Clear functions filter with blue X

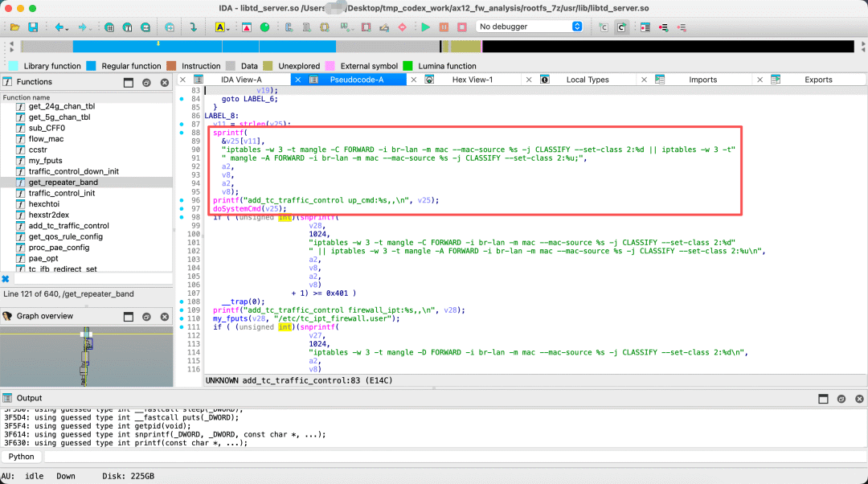pyautogui.click(x=6, y=278)
